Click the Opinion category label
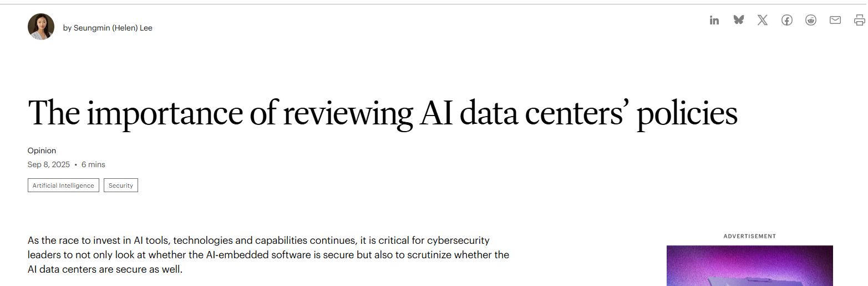 (x=42, y=150)
